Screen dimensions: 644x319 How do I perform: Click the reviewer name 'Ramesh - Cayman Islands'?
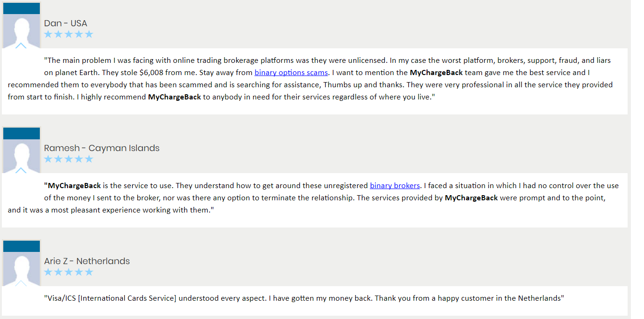tap(102, 148)
